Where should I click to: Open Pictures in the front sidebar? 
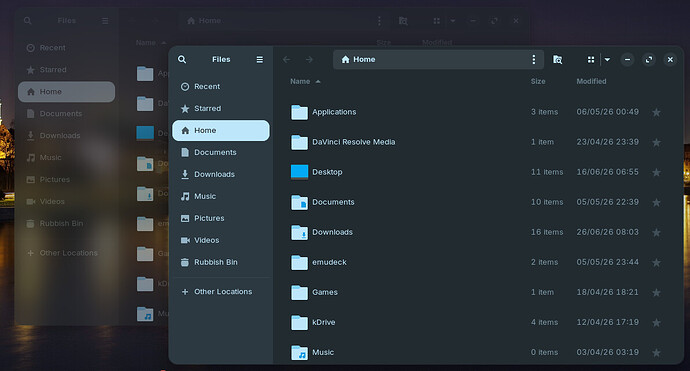(221, 218)
